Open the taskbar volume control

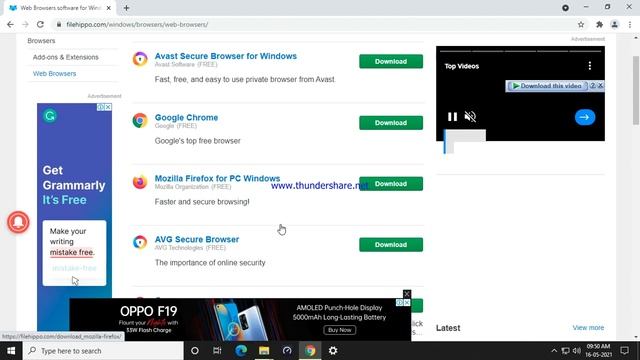(577, 351)
